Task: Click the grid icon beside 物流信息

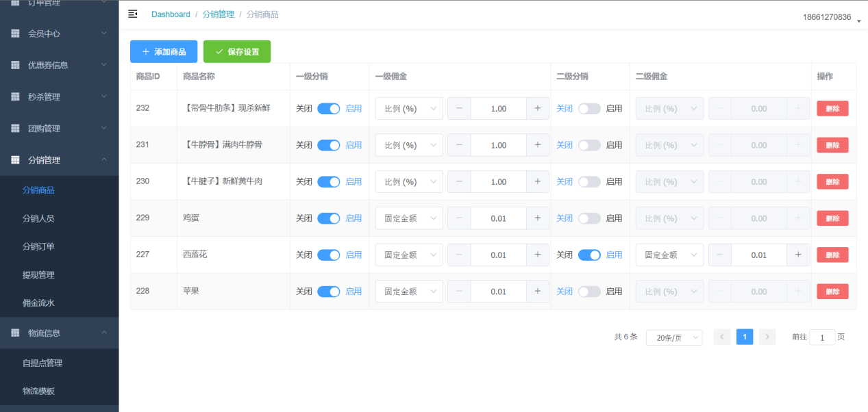Action: (15, 333)
